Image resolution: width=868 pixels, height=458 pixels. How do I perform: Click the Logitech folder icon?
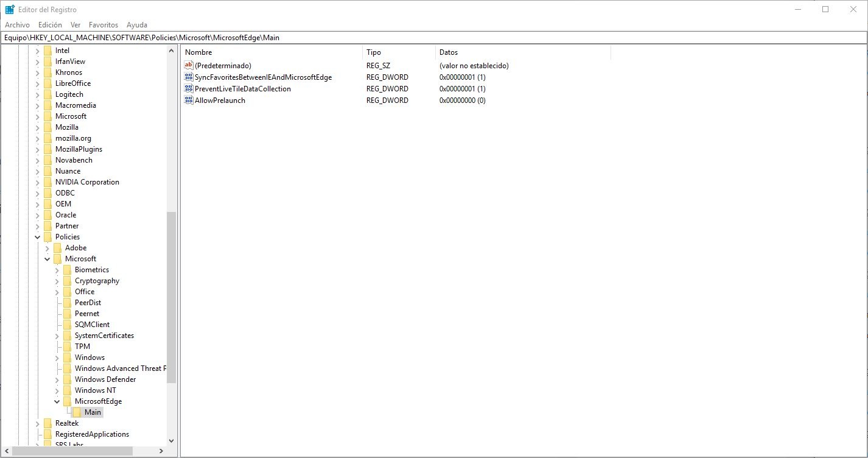pos(47,94)
